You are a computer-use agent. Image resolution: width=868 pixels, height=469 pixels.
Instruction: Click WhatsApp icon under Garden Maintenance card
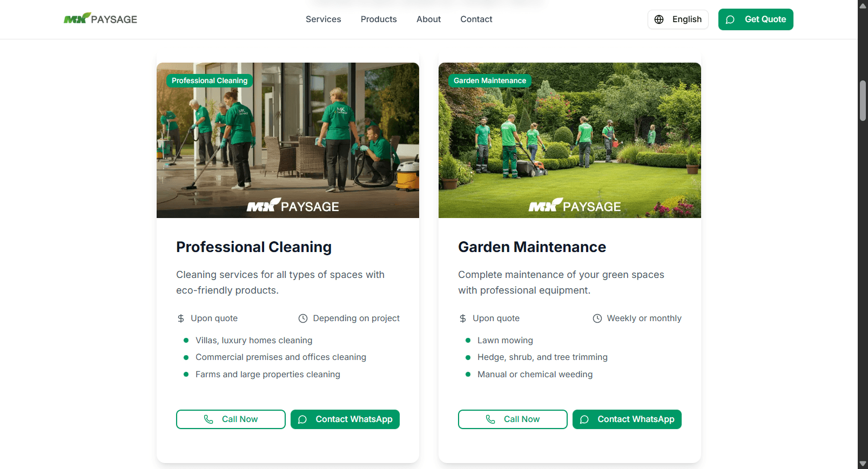(x=584, y=419)
